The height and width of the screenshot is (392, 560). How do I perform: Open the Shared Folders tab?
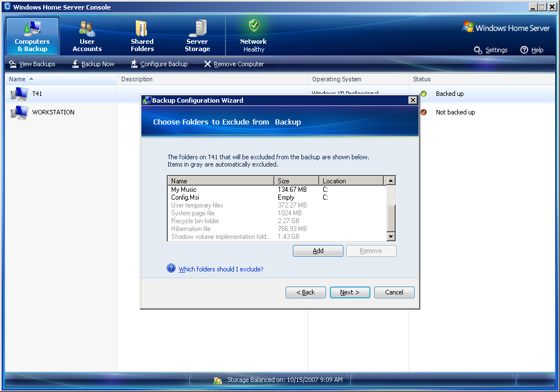click(142, 36)
